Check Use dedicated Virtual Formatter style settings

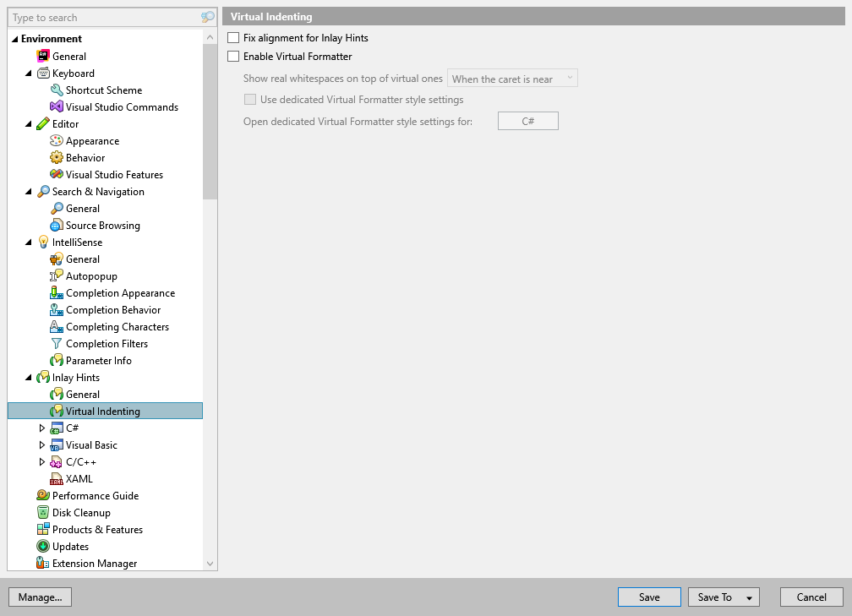tap(250, 99)
